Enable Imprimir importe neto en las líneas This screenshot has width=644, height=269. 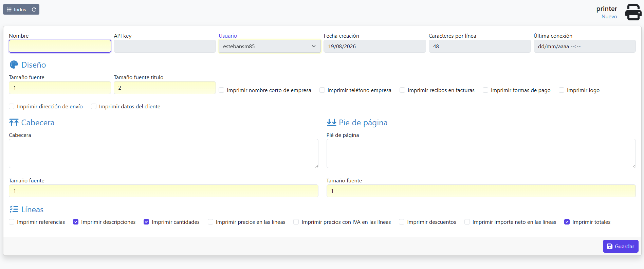[467, 222]
